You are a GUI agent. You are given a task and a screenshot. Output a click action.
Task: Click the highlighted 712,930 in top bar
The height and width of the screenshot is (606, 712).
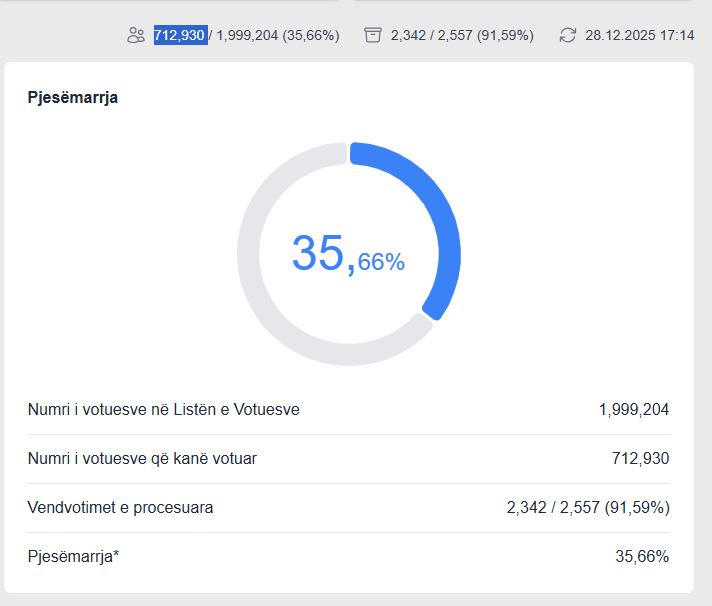click(x=179, y=35)
